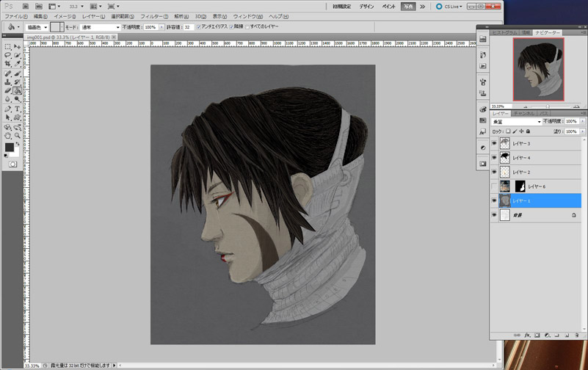
Task: Select the Move tool
Action: click(17, 46)
